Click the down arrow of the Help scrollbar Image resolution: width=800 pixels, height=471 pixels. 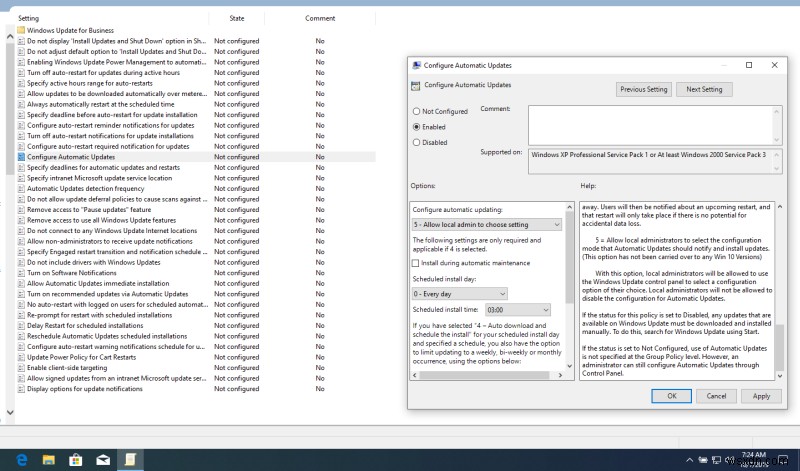(x=779, y=376)
